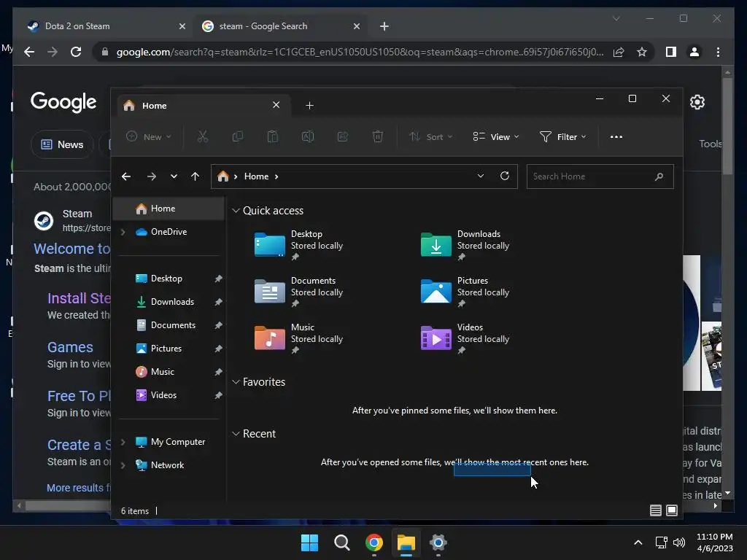This screenshot has width=747, height=560.
Task: Open the Pictures folder in Quick access
Action: click(x=465, y=292)
